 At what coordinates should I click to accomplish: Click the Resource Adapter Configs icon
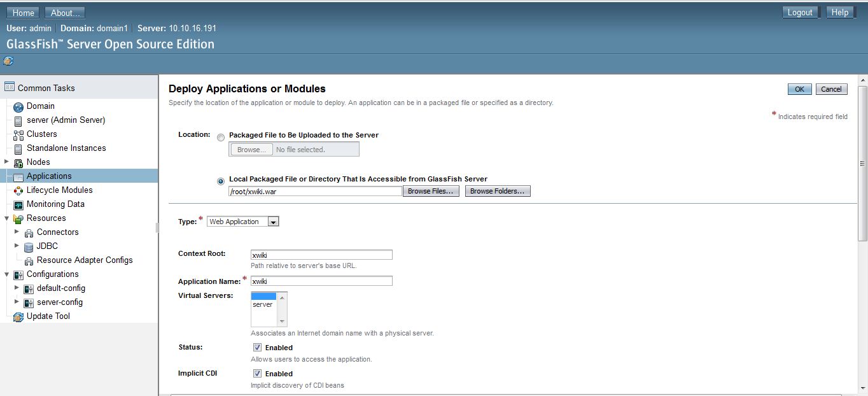(29, 260)
